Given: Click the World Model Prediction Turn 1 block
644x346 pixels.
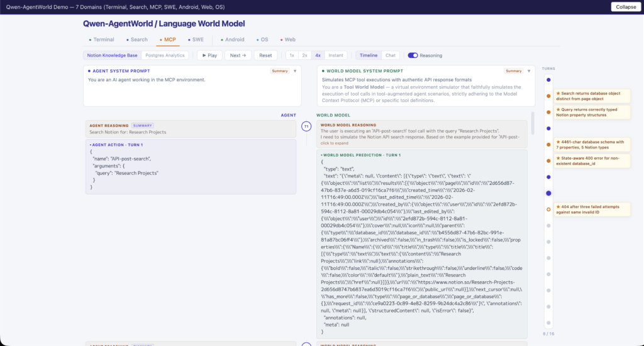Looking at the screenshot, I should click(422, 244).
